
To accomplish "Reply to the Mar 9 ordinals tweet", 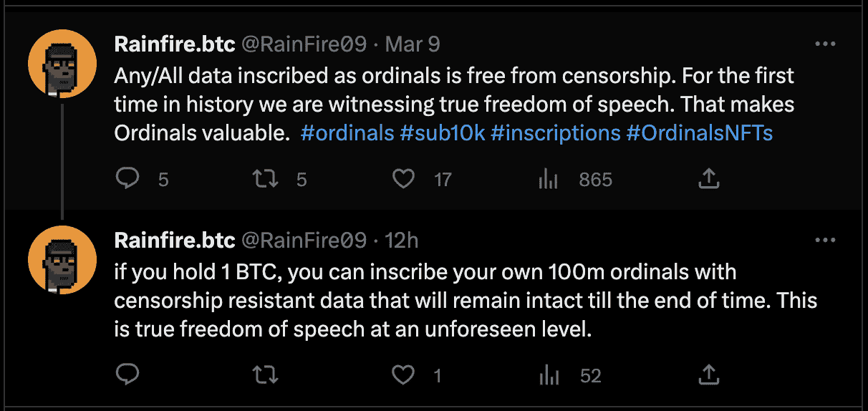I will pos(127,178).
